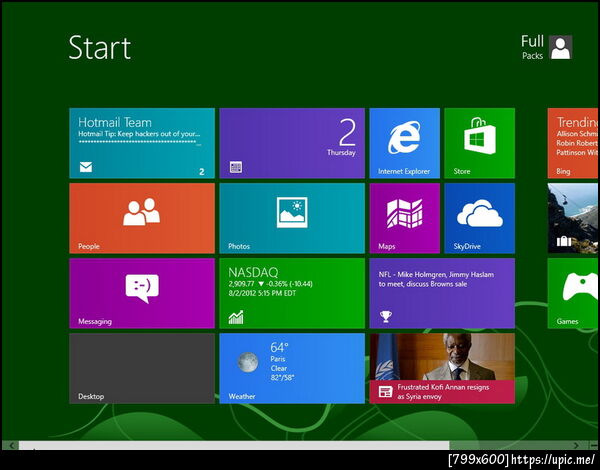Viewport: 600px width, 470px height.
Task: Open the Bing Trending tile
Action: 573,143
